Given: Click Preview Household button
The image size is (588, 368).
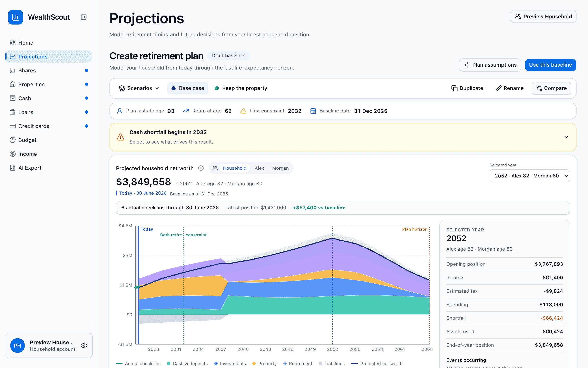Looking at the screenshot, I should pos(543,17).
